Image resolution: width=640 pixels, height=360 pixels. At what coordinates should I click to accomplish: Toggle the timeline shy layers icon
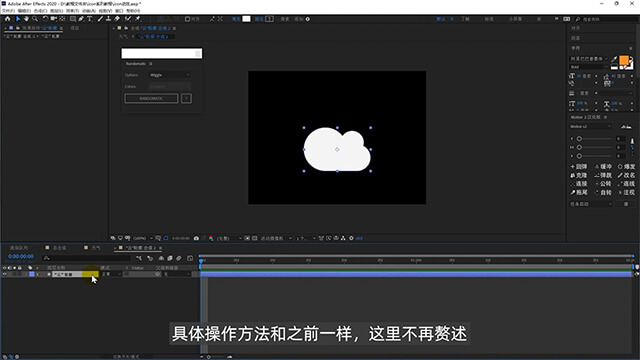161,258
